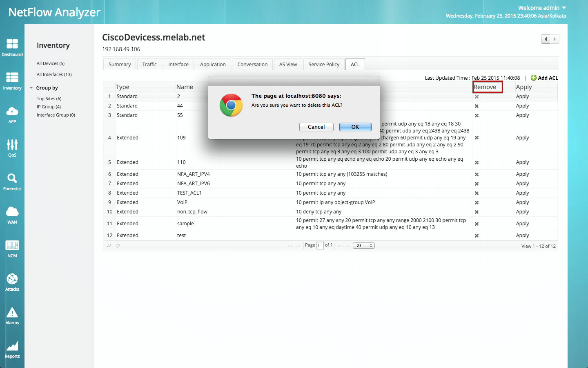
Task: Remove the sample ACL with its X icon
Action: pos(477,224)
